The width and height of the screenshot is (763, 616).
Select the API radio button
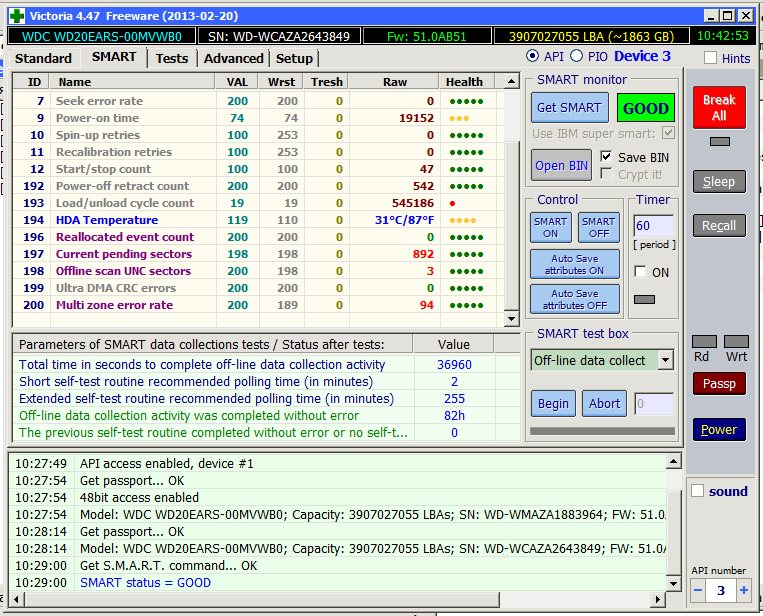pos(532,56)
